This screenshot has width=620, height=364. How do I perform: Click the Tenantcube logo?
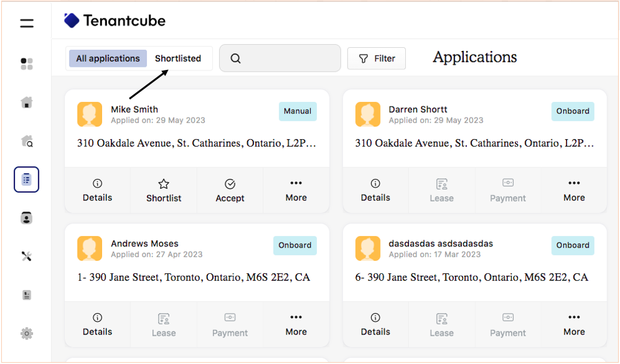click(x=115, y=21)
